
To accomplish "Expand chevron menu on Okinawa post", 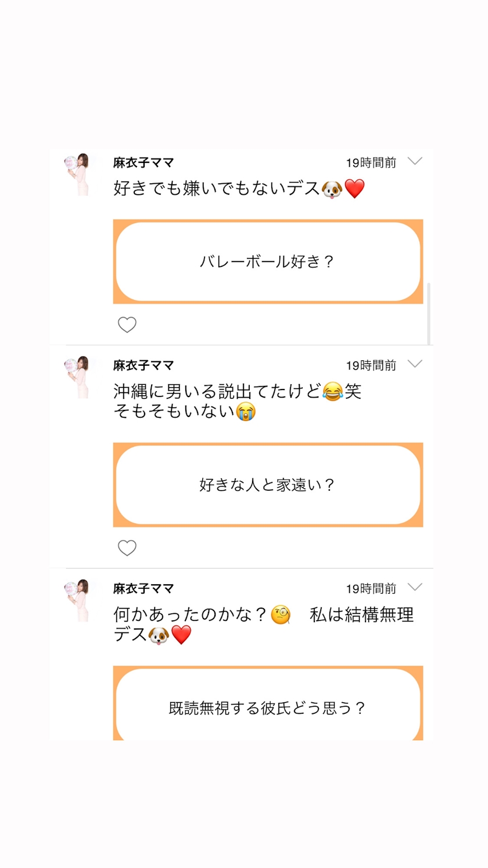I will 414,364.
